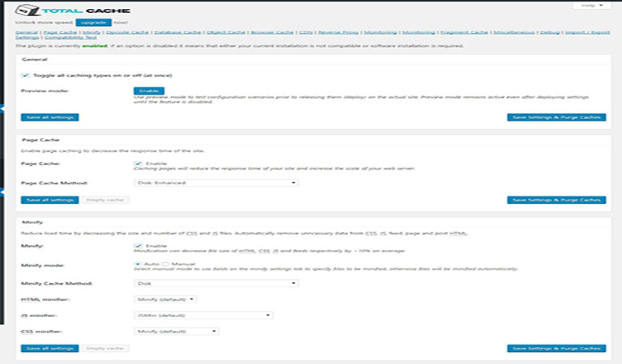Click the W3 Total Cache cube logo
The image size is (622, 364).
[x=28, y=10]
